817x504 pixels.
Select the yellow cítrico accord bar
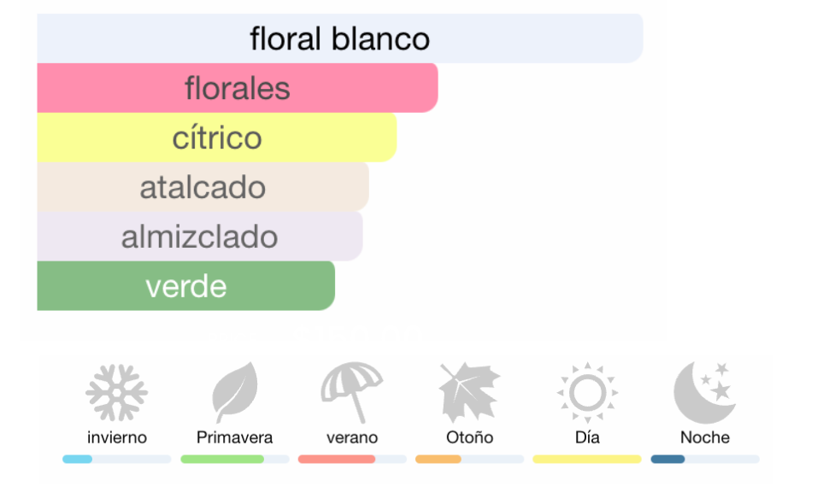pyautogui.click(x=217, y=138)
